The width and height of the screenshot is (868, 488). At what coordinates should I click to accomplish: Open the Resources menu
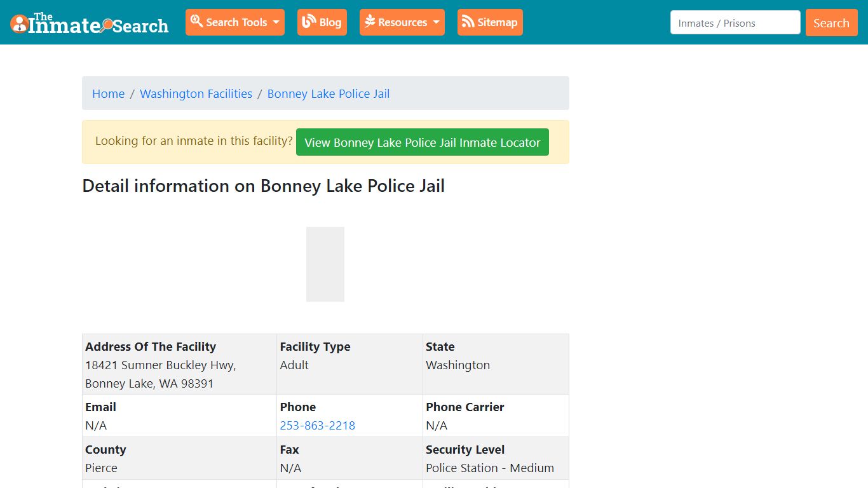tap(402, 22)
